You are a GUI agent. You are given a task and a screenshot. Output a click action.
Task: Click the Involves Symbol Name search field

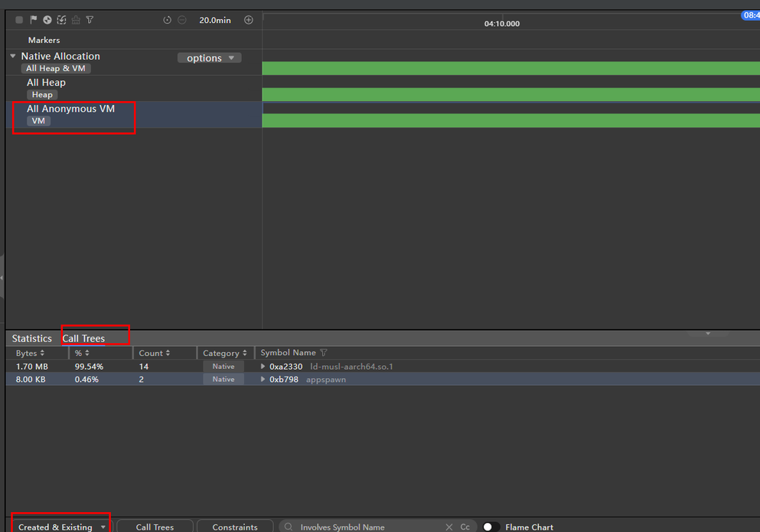[x=367, y=527]
